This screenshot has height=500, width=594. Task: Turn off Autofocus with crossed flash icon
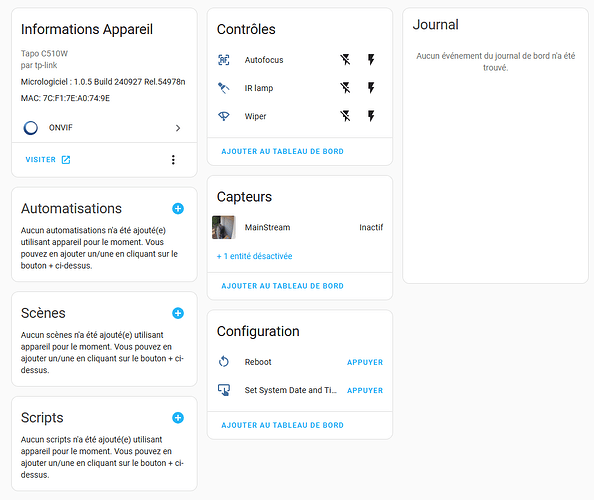345,59
